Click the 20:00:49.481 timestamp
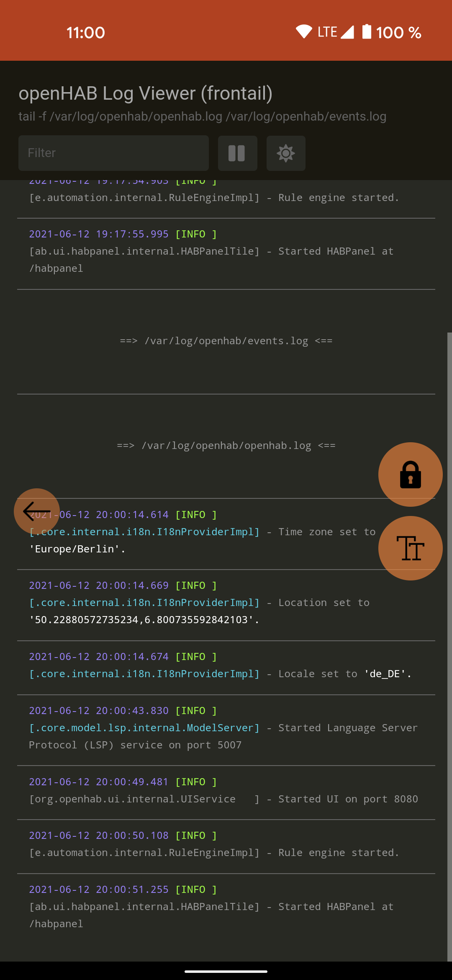The width and height of the screenshot is (452, 980). click(x=132, y=782)
